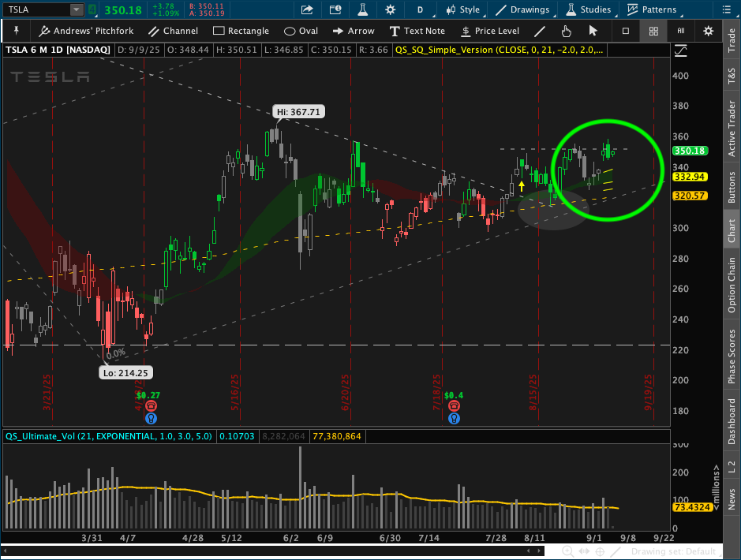Screen dimensions: 741x560
Task: Click the QS_SQ_Simple_Version study label
Action: 499,50
